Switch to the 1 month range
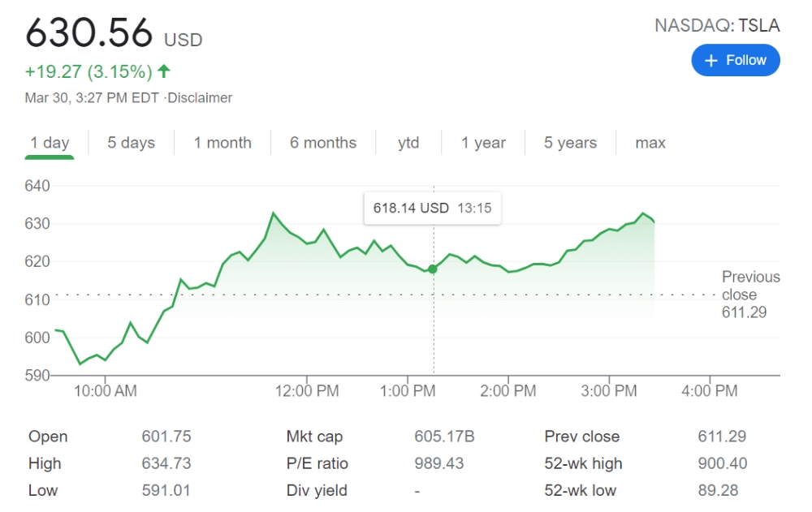The width and height of the screenshot is (812, 512). pos(222,143)
